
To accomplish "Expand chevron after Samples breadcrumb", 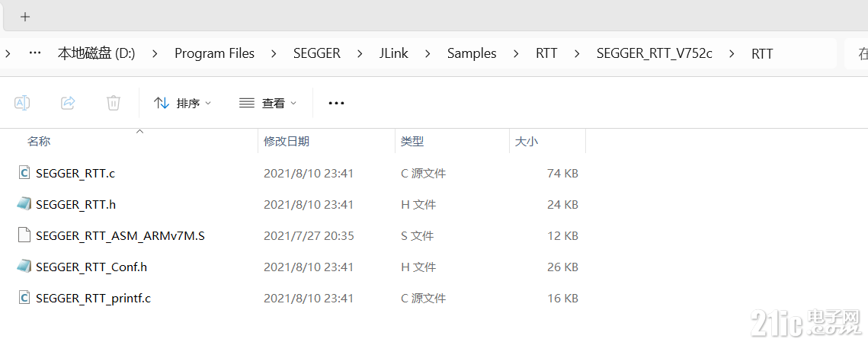I will click(516, 53).
